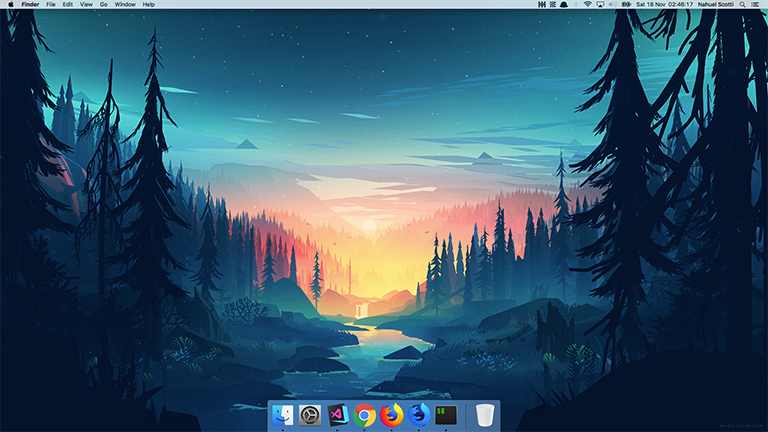This screenshot has width=768, height=432.
Task: Click the volume icon in menu bar
Action: coord(613,4)
